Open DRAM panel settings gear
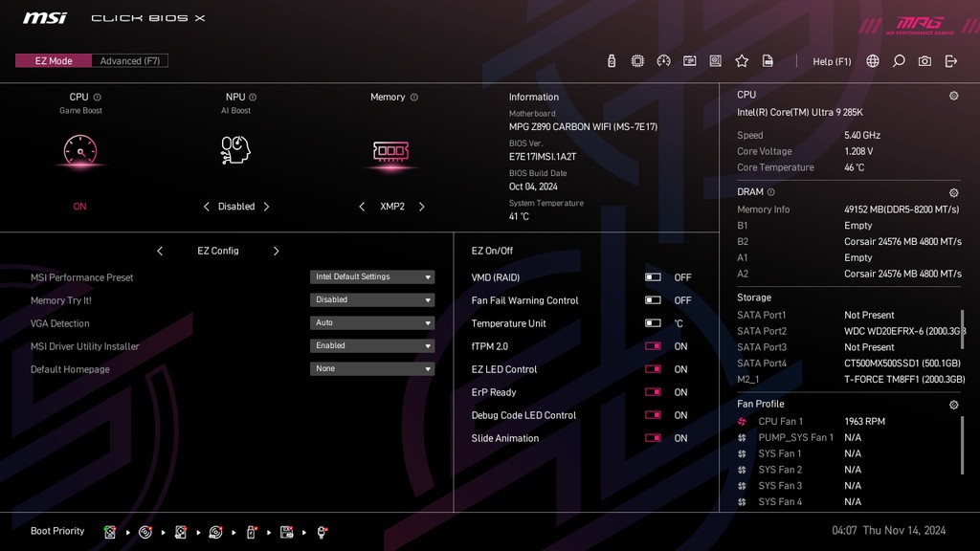980x551 pixels. pos(954,192)
